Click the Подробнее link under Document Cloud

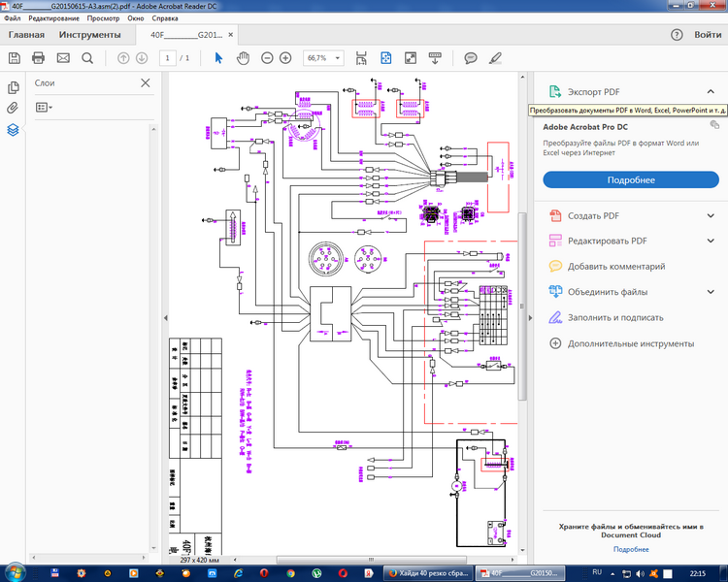coord(631,549)
